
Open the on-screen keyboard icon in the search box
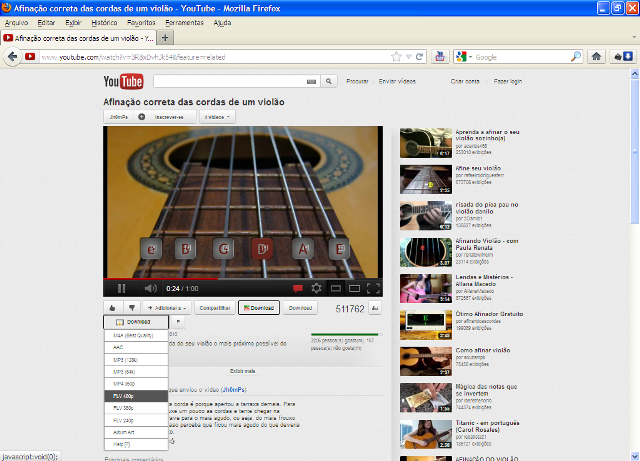pyautogui.click(x=311, y=82)
